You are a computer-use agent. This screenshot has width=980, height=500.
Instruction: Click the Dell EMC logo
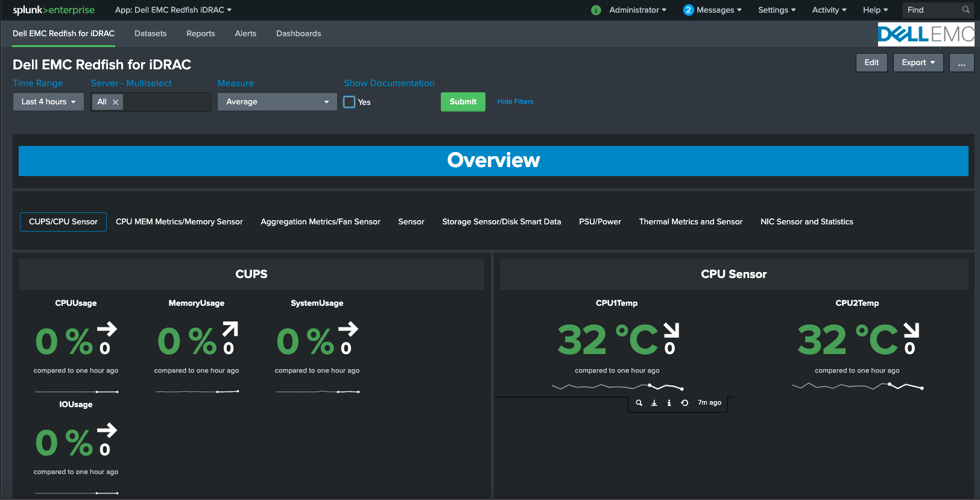coord(926,34)
